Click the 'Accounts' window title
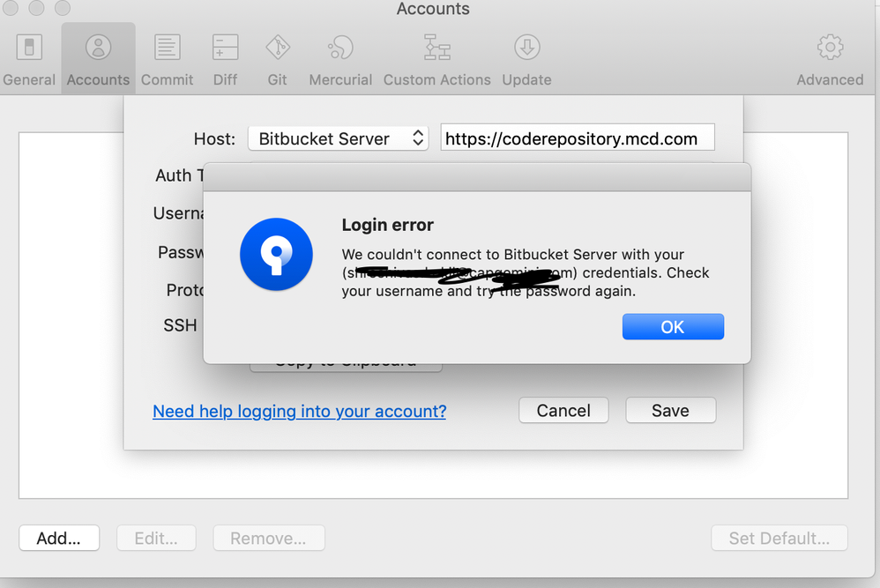 pos(433,9)
